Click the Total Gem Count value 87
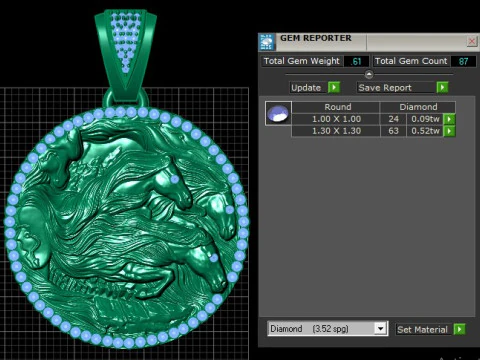This screenshot has width=480, height=360. [463, 61]
